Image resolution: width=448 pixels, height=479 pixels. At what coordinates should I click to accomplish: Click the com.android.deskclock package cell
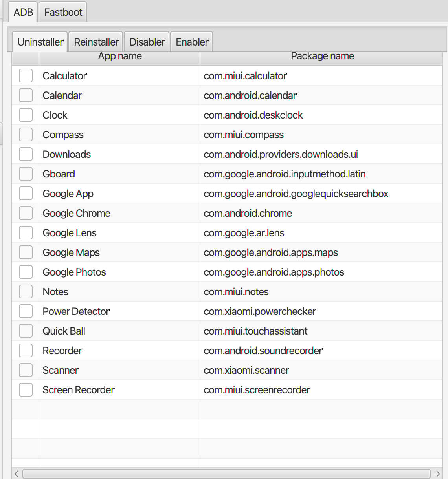tap(321, 115)
